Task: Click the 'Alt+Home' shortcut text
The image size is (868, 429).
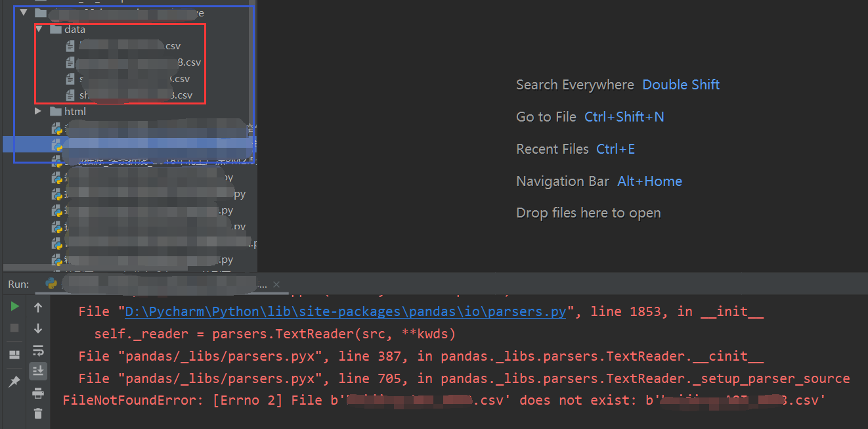Action: point(650,181)
